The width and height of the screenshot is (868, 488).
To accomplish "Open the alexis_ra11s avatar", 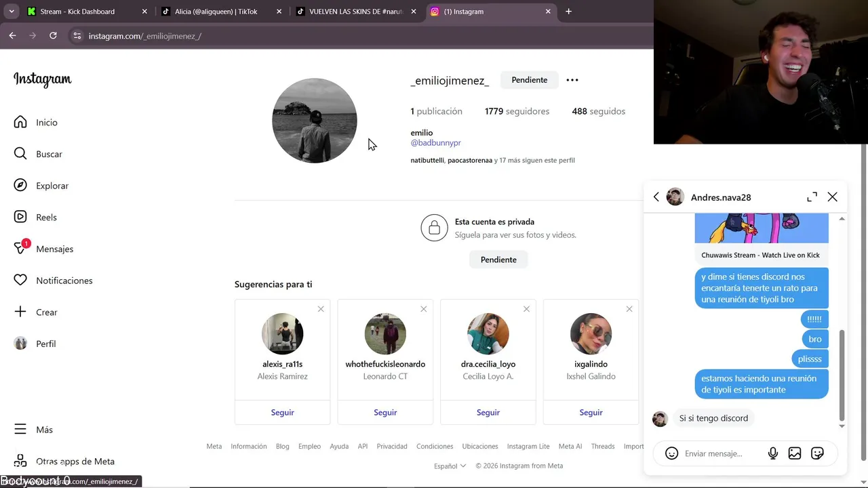I will tap(283, 333).
